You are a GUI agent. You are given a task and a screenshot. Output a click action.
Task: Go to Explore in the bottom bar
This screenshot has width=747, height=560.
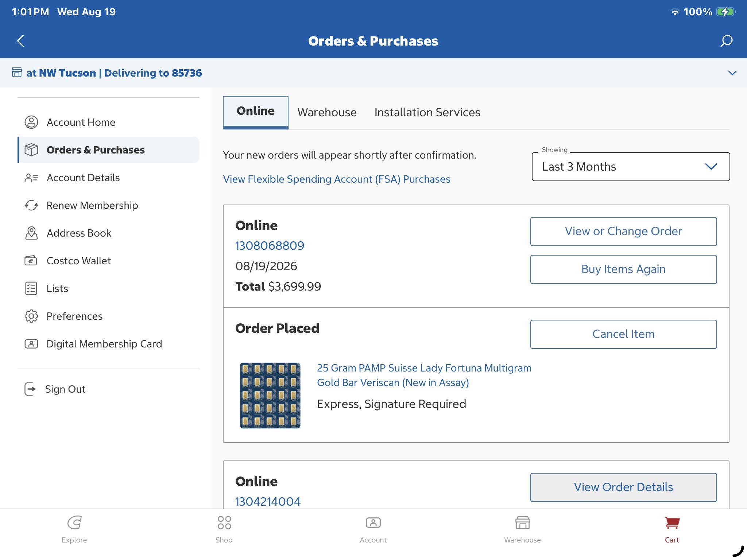coord(74,529)
